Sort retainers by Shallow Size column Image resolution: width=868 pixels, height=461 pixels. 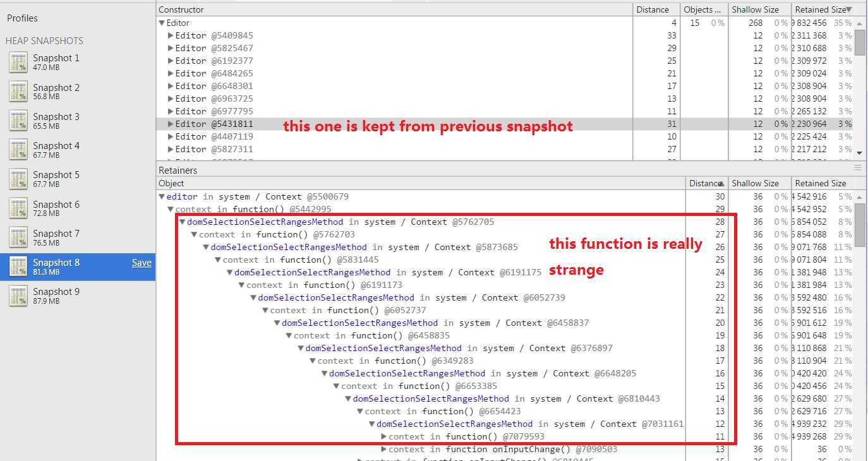click(759, 183)
